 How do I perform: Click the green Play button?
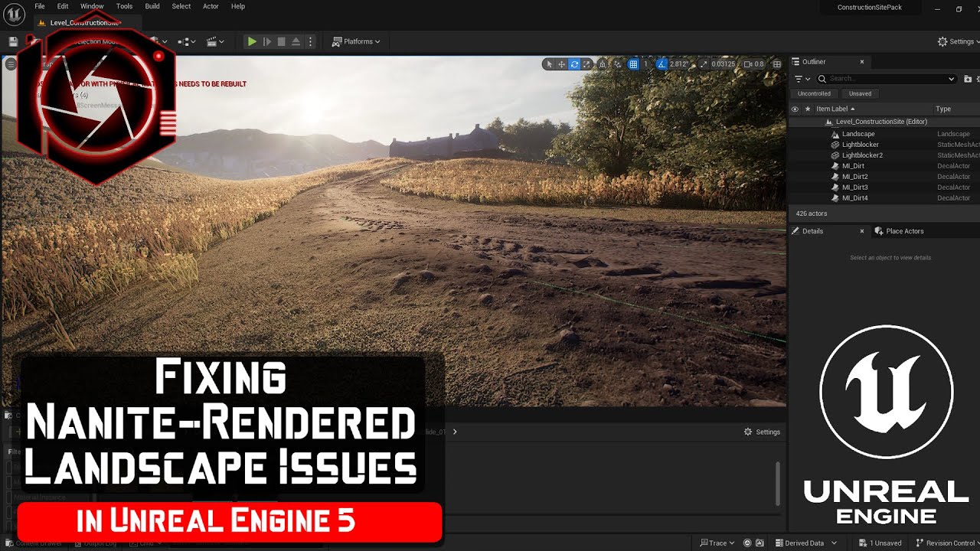pyautogui.click(x=251, y=41)
